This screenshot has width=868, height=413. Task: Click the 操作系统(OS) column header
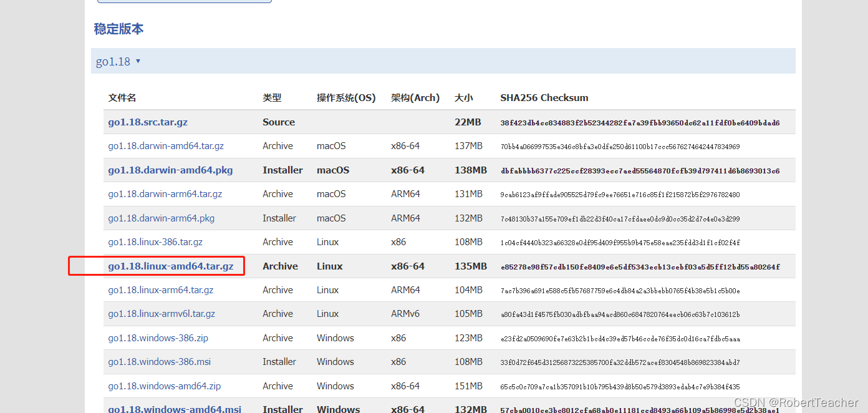point(346,98)
